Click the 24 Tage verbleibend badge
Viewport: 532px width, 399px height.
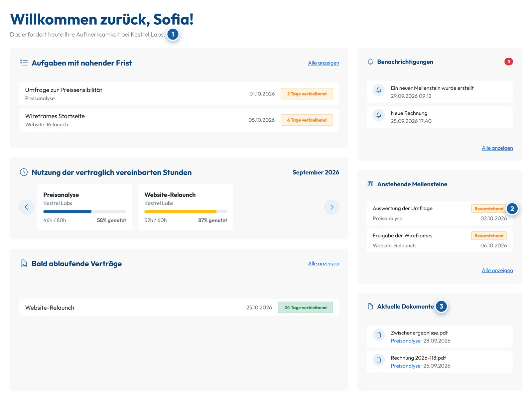pos(305,308)
